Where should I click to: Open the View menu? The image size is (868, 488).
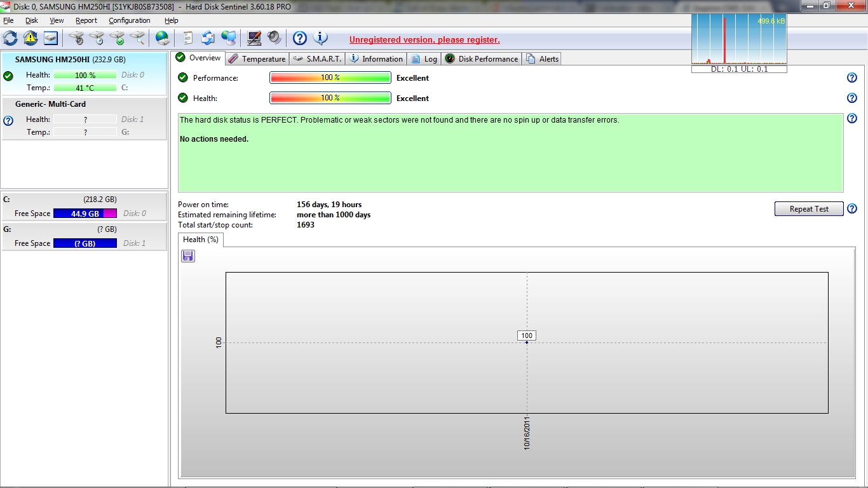point(57,20)
